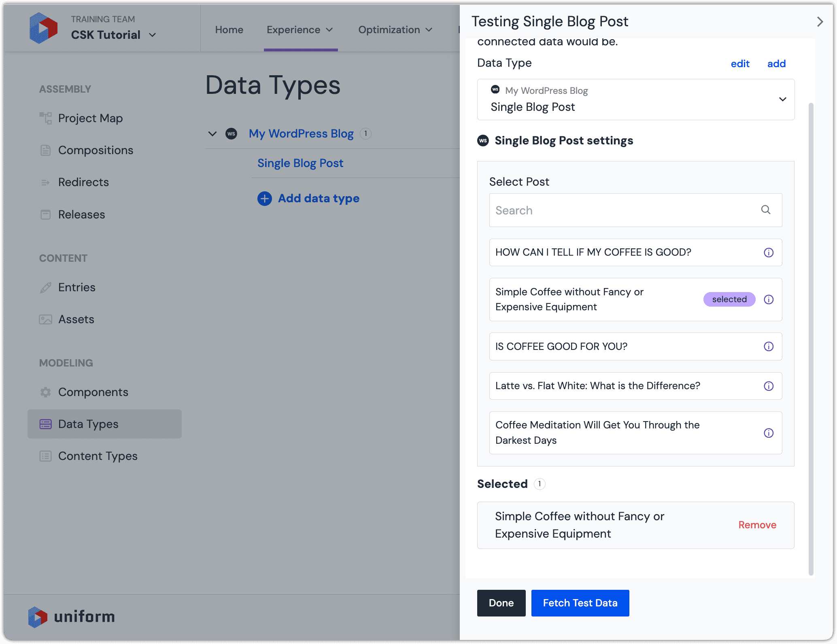The height and width of the screenshot is (644, 837).
Task: Open the Optimization menu
Action: [x=395, y=30]
